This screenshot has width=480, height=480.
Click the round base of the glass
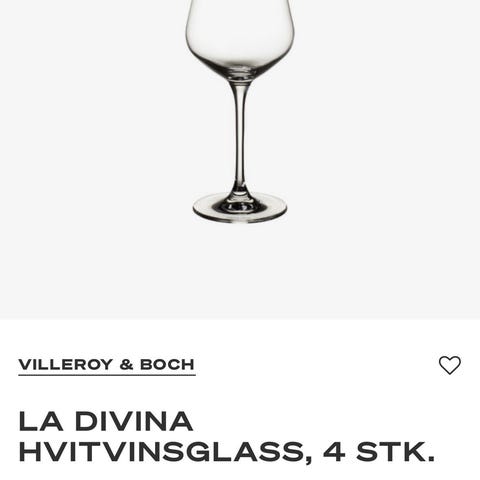pos(240,207)
